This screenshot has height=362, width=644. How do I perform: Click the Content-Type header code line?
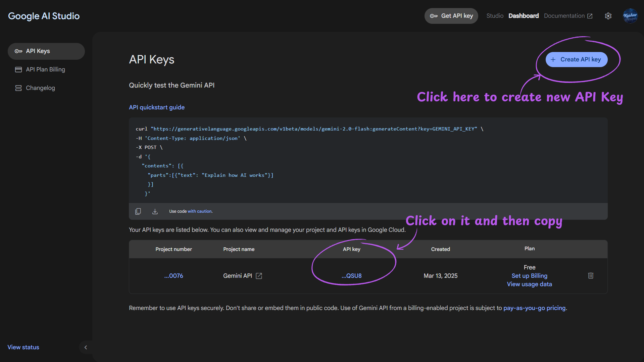click(x=191, y=138)
